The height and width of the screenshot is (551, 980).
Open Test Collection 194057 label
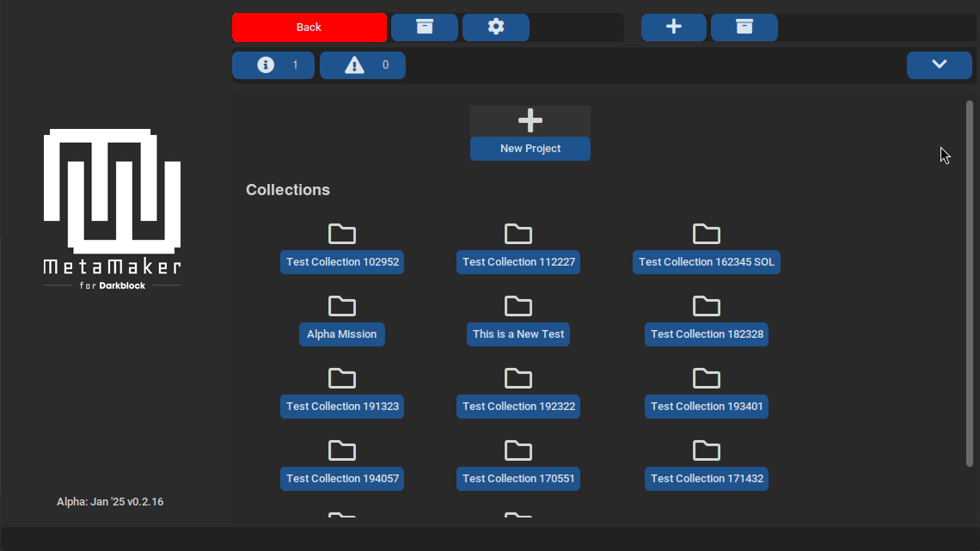342,479
